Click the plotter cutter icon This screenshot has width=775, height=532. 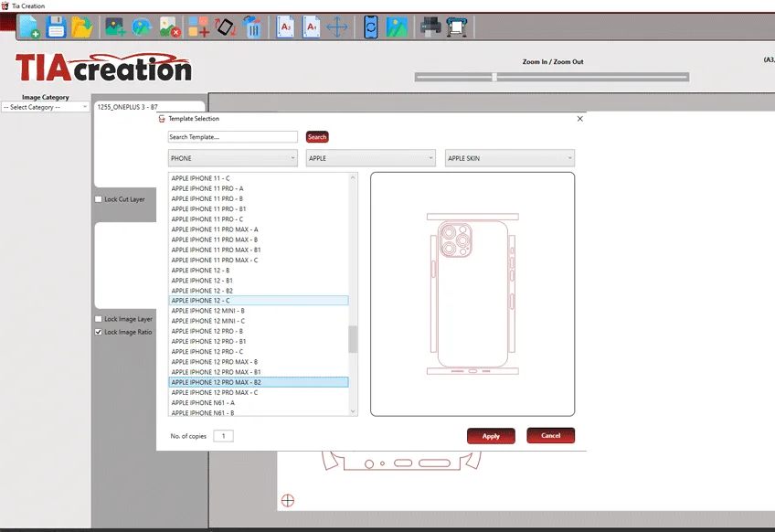click(457, 27)
